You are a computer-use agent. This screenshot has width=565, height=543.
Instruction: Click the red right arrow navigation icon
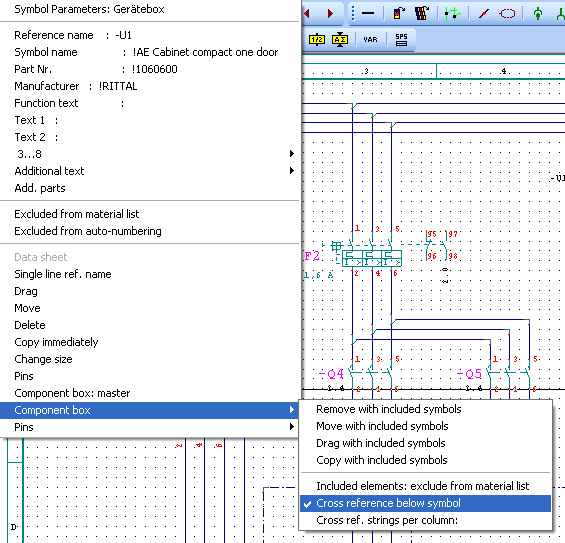click(x=330, y=14)
